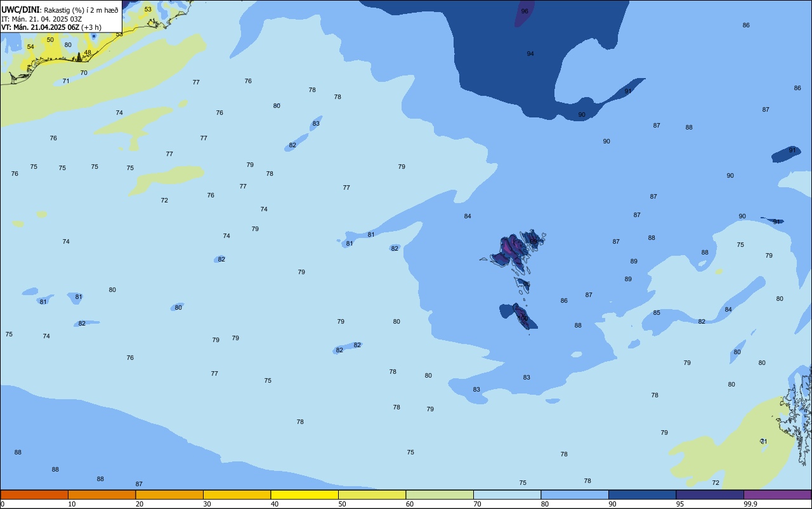Click the "99.9" legend tick label

(750, 504)
